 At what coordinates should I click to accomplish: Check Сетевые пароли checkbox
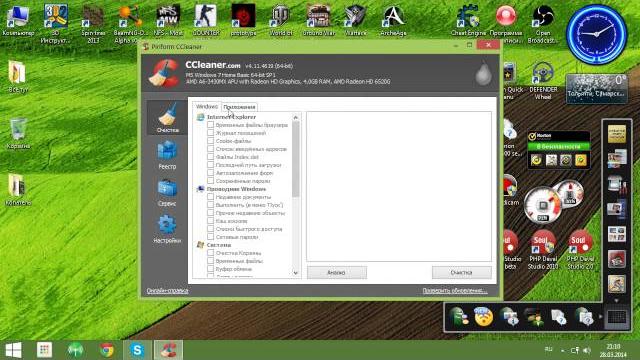pos(211,237)
